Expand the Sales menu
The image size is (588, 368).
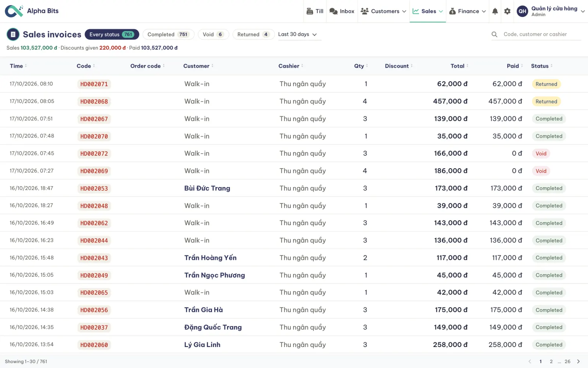[428, 11]
